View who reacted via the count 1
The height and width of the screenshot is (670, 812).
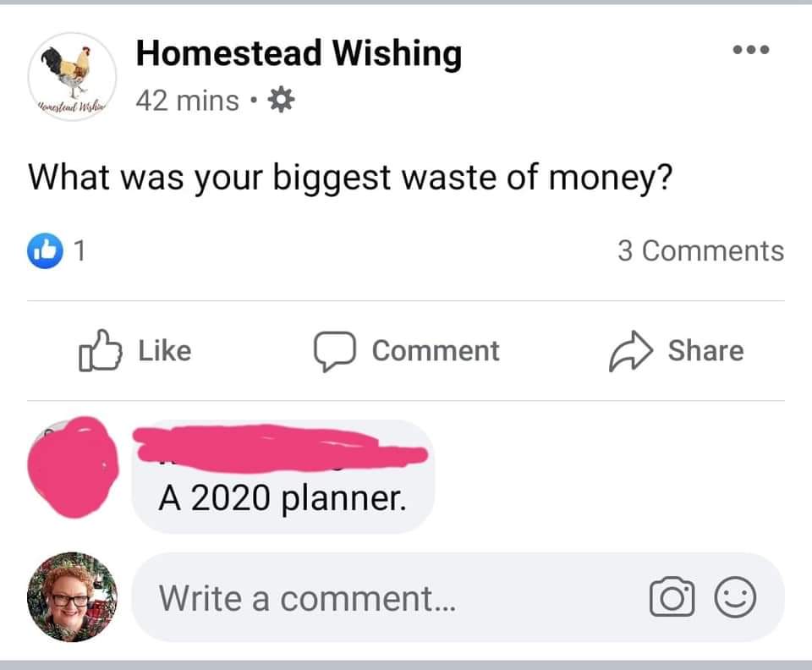79,250
